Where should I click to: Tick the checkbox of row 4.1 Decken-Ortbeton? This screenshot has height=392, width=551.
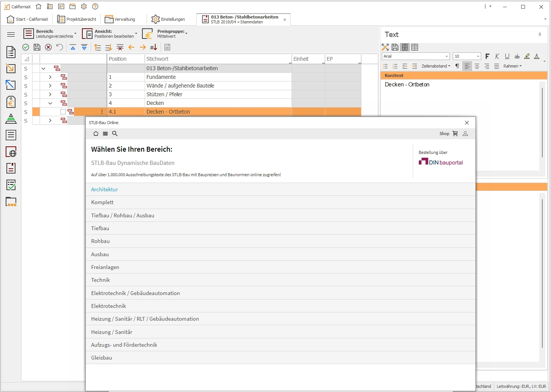tap(63, 111)
